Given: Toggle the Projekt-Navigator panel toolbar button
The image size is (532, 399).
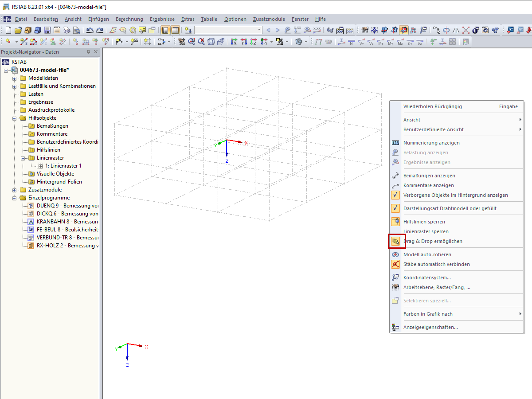Looking at the screenshot, I should (x=165, y=30).
